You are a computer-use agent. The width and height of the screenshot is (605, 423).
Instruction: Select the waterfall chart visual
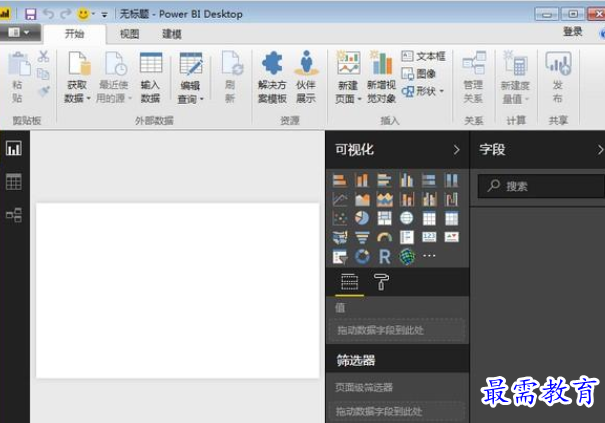(x=451, y=199)
